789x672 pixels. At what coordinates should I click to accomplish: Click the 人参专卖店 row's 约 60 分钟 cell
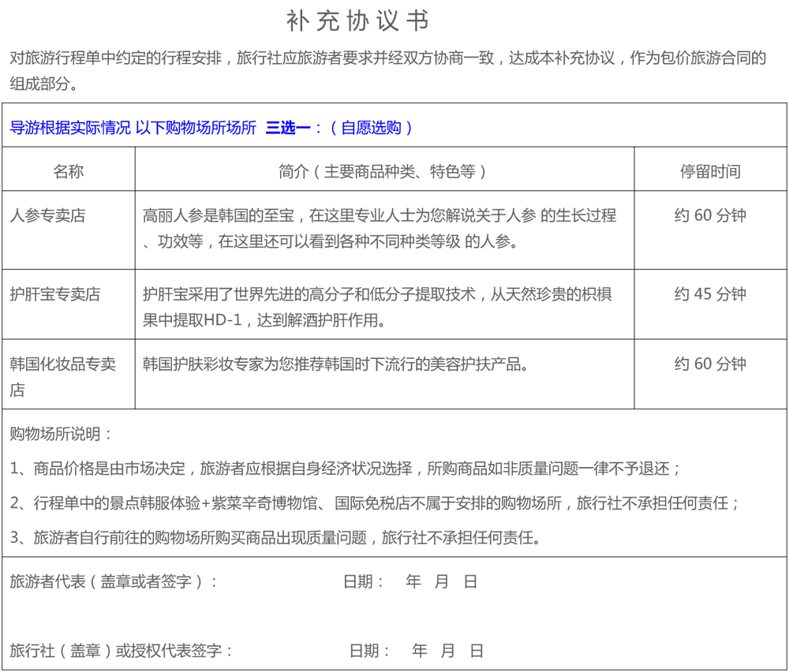coord(710,215)
